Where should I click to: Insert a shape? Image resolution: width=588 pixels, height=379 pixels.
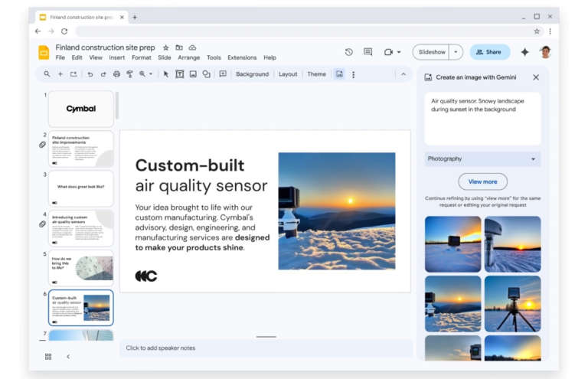[206, 74]
